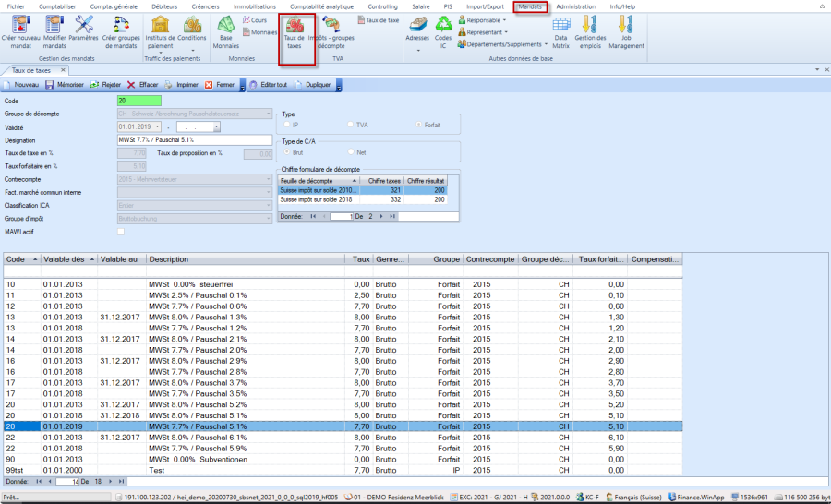This screenshot has width=831, height=504.
Task: Open the Paramètres tools icon
Action: [x=84, y=26]
